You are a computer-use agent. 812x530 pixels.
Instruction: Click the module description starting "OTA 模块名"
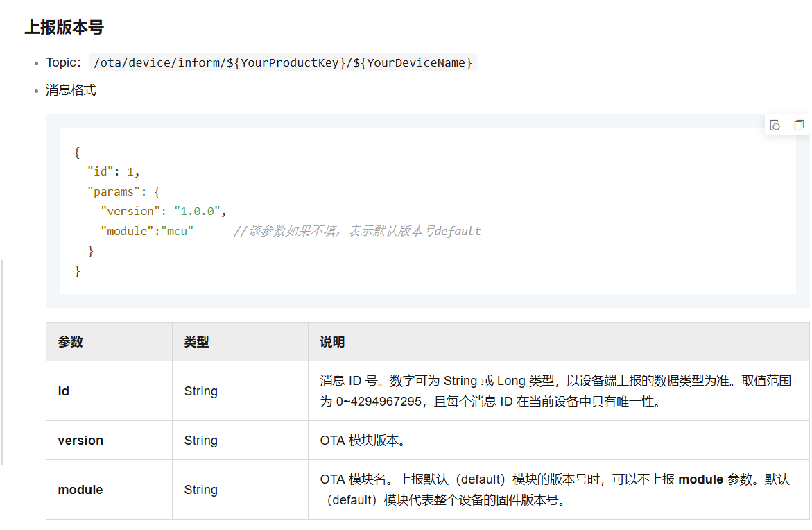click(559, 490)
